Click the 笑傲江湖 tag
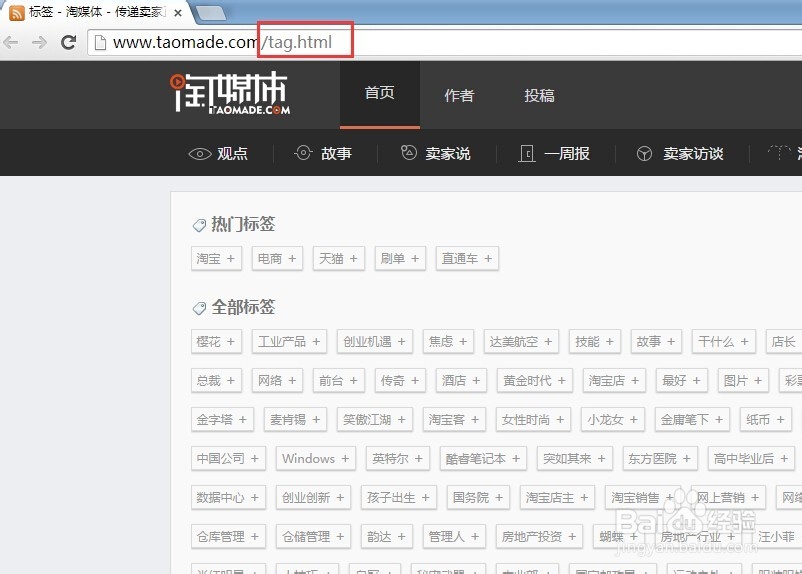The width and height of the screenshot is (802, 574). coord(375,420)
